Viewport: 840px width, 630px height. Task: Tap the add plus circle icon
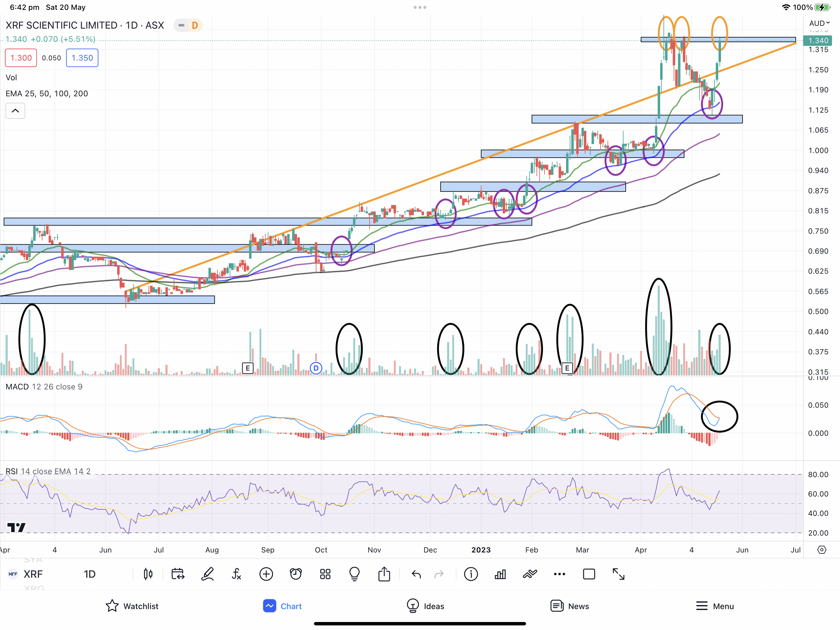pyautogui.click(x=266, y=574)
